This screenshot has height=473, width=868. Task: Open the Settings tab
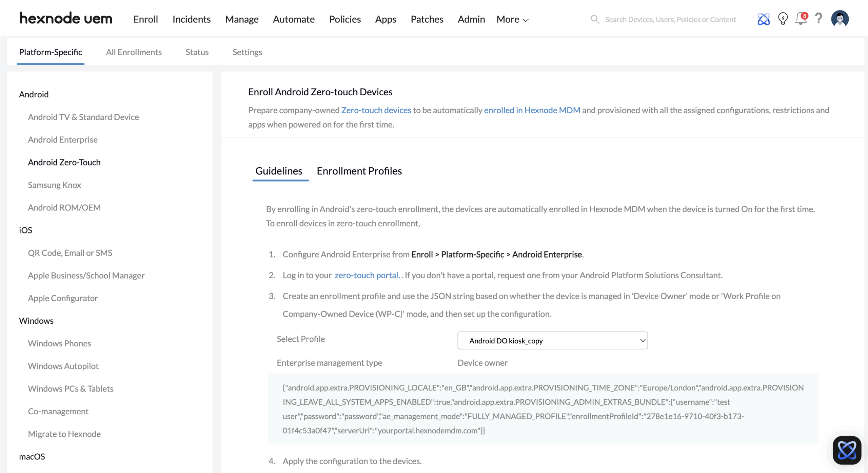pos(247,52)
